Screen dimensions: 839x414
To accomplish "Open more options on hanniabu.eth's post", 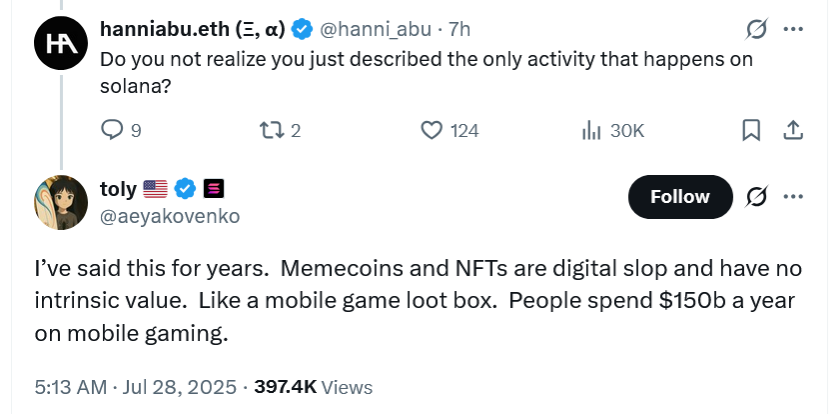I will [x=793, y=30].
